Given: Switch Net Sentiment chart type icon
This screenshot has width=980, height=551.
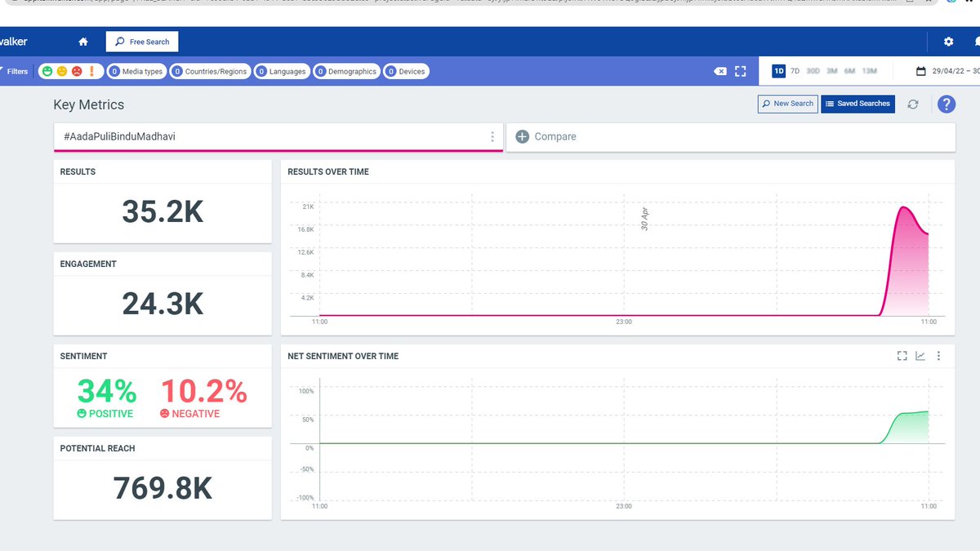Looking at the screenshot, I should [920, 356].
